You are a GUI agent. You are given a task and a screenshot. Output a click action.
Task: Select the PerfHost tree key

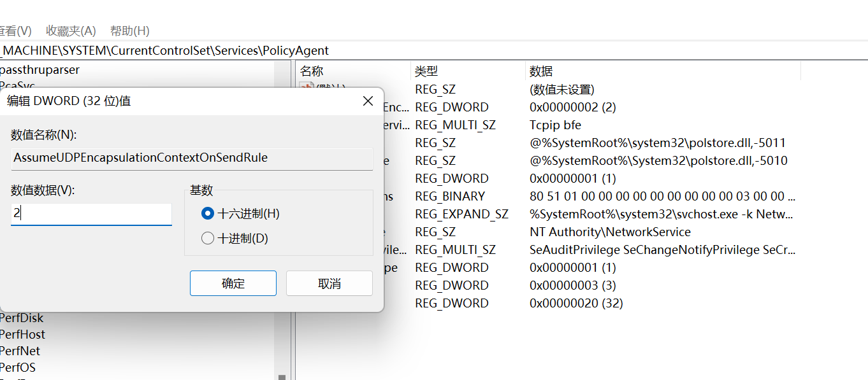(22, 334)
